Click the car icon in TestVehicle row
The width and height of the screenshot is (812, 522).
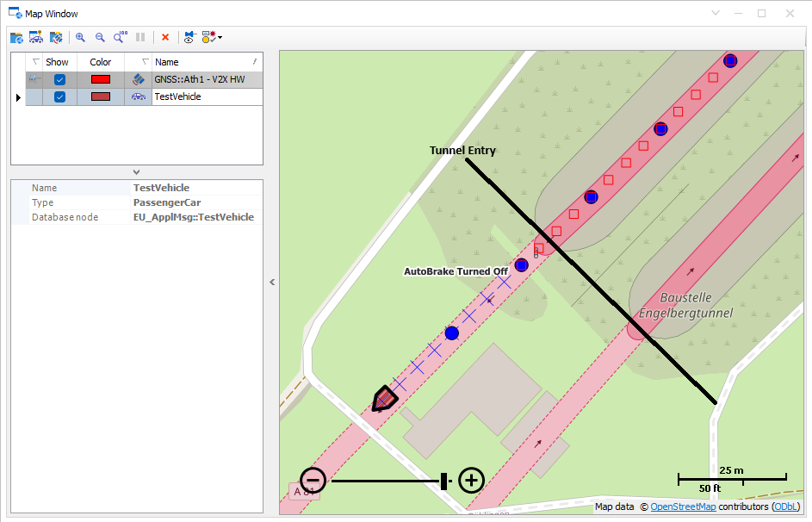[139, 96]
